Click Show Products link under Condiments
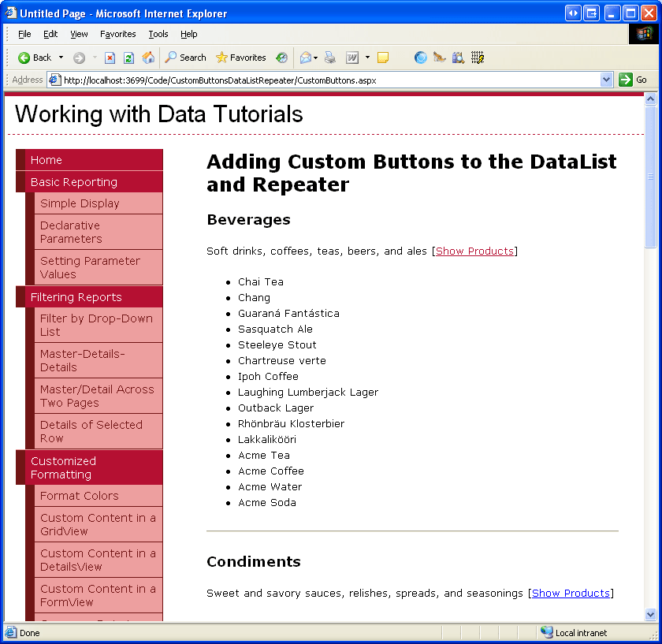The image size is (662, 644). pos(571,593)
